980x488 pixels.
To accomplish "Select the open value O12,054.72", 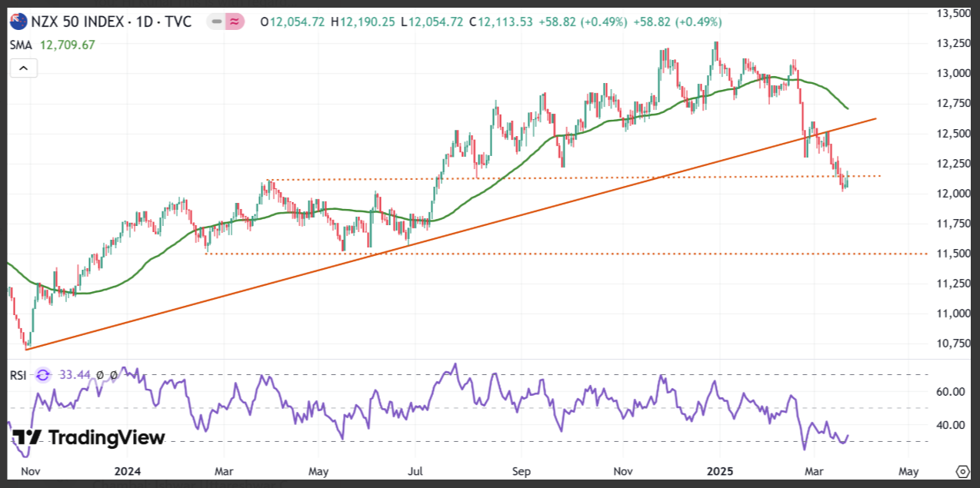I will (292, 22).
